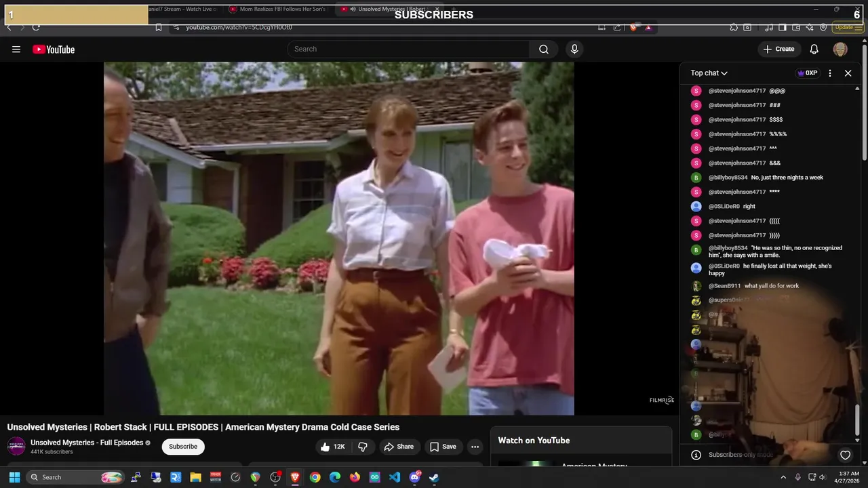Click the Subscribers-only mode info icon
The width and height of the screenshot is (868, 488).
click(x=696, y=455)
